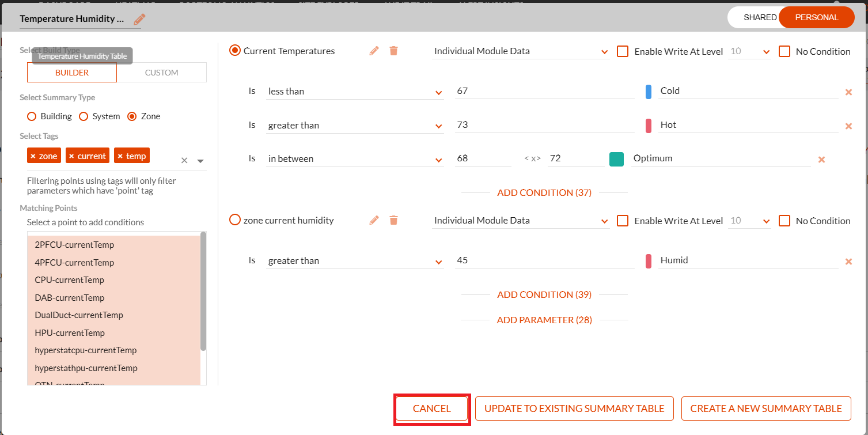This screenshot has height=435, width=868.
Task: Select the System summary type
Action: tap(84, 116)
